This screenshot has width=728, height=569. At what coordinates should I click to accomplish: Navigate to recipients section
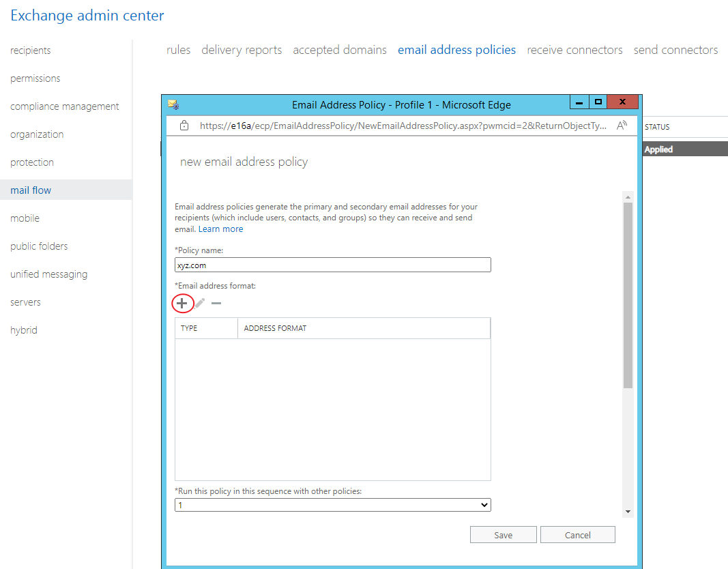pyautogui.click(x=30, y=50)
